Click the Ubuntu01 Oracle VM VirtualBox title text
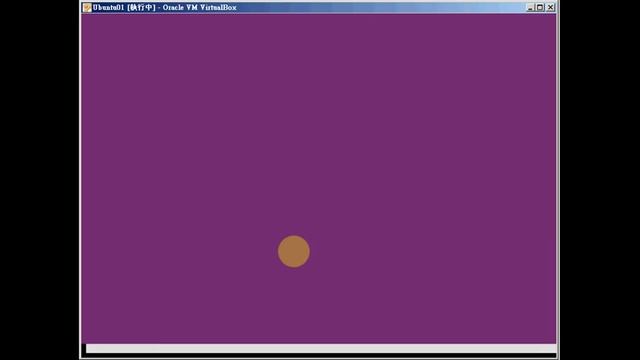The height and width of the screenshot is (360, 640). [x=164, y=7]
